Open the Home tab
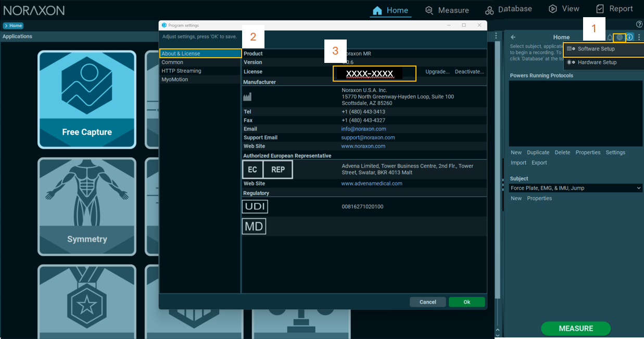Screen dimensions: 644x339 click(390, 10)
